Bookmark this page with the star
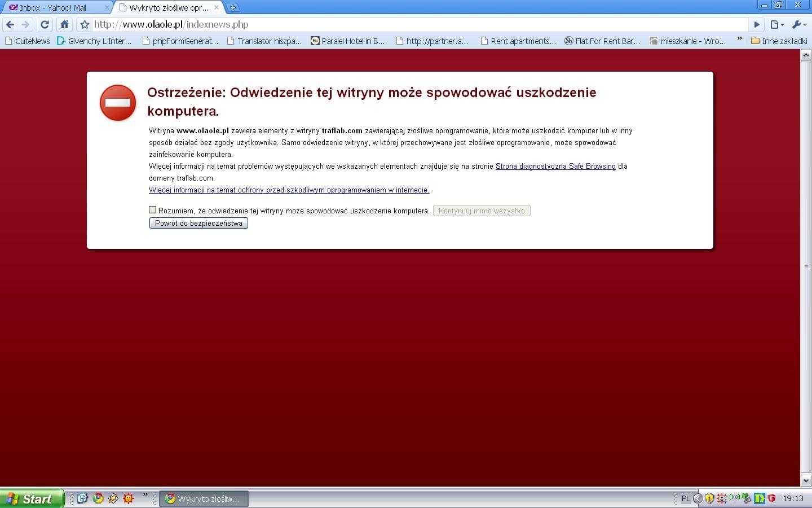 [85, 25]
